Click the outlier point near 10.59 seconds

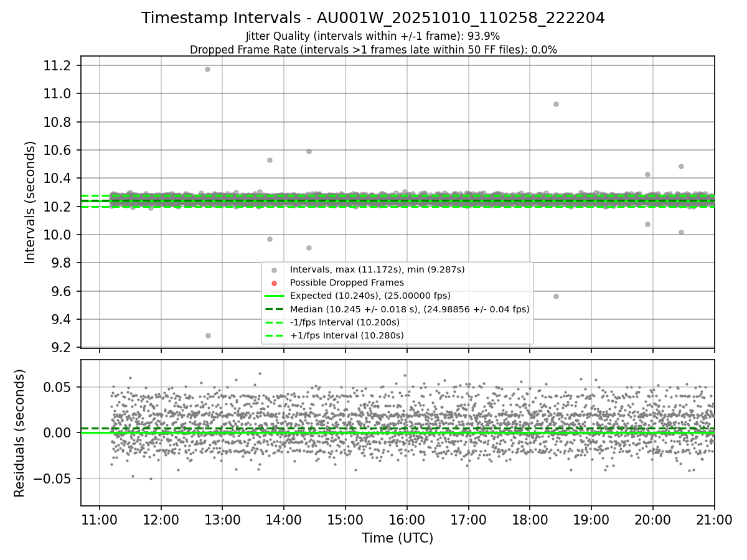tap(309, 151)
